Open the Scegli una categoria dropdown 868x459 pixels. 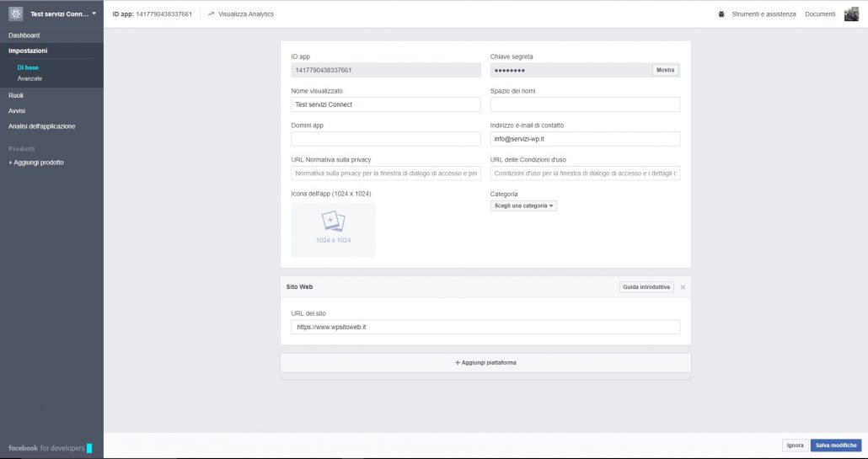pos(523,205)
